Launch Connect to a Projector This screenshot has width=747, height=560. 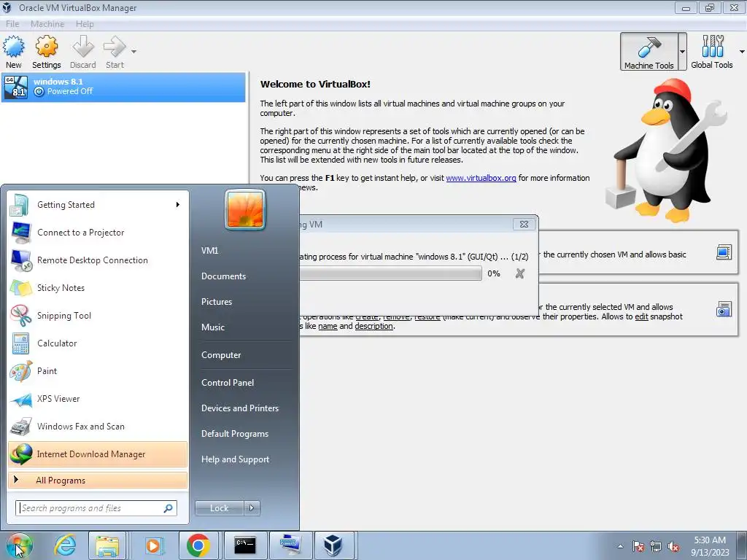[98, 233]
